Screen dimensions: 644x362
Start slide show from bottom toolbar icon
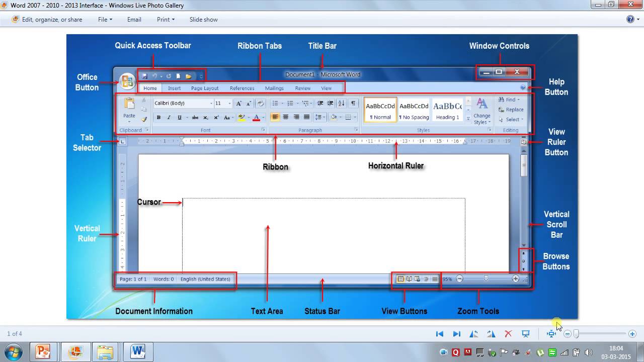point(526,334)
